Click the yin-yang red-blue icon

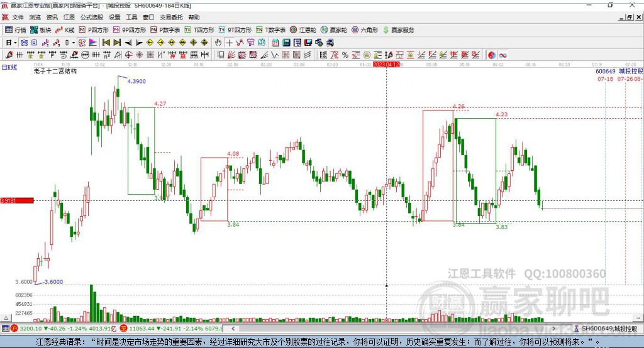[492, 55]
